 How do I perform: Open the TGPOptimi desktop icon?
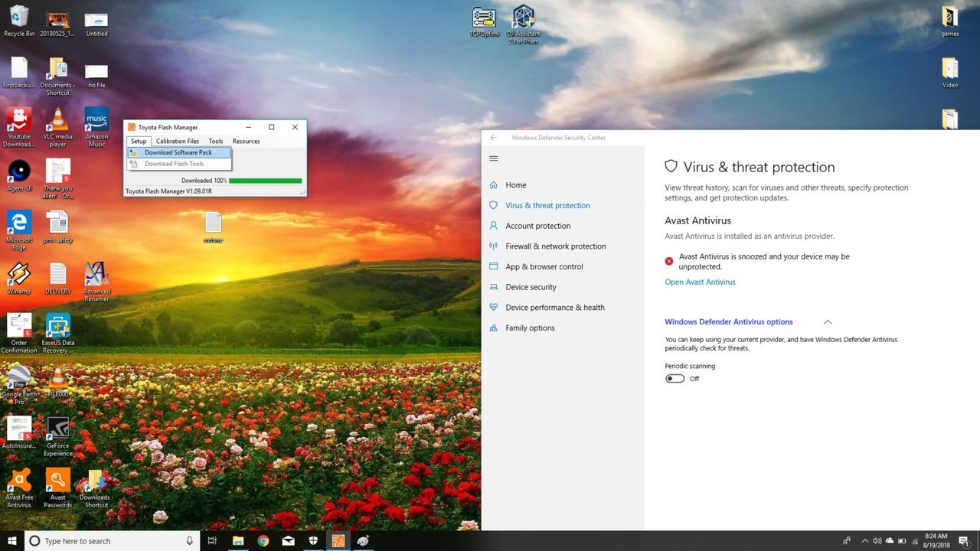click(485, 21)
